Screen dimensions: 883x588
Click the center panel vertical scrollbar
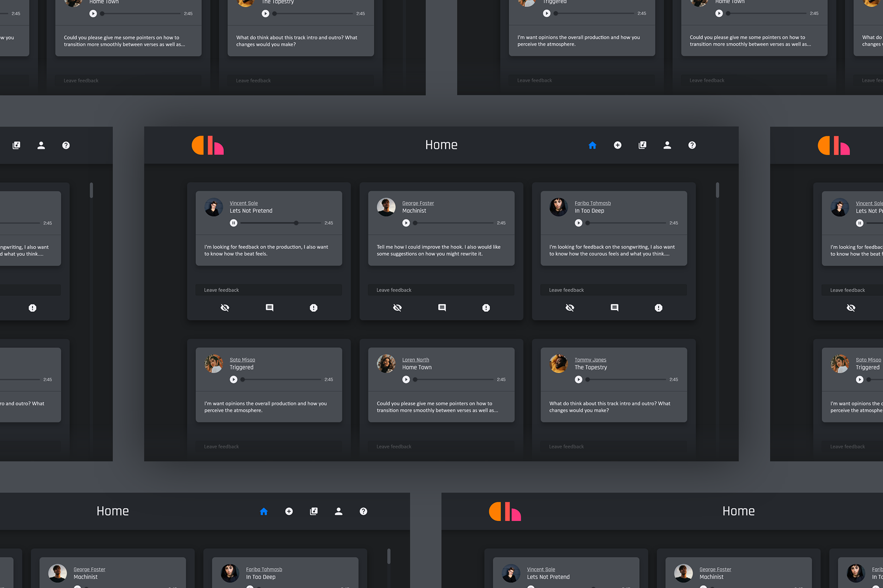click(x=717, y=190)
